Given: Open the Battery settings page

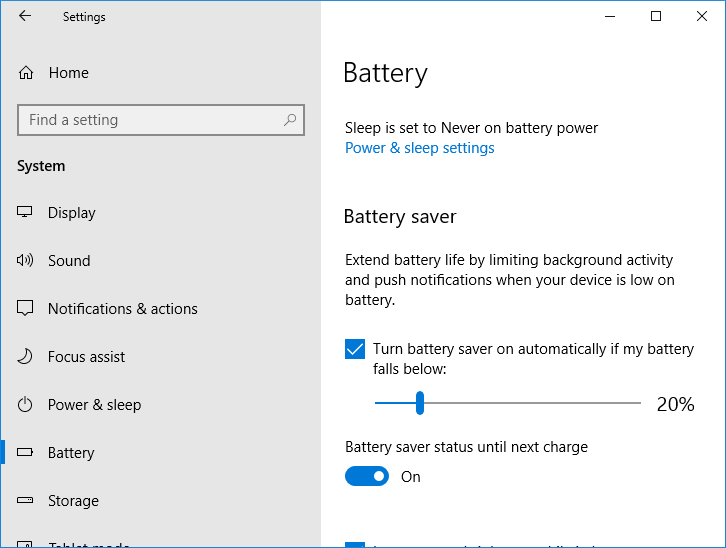Looking at the screenshot, I should 71,453.
